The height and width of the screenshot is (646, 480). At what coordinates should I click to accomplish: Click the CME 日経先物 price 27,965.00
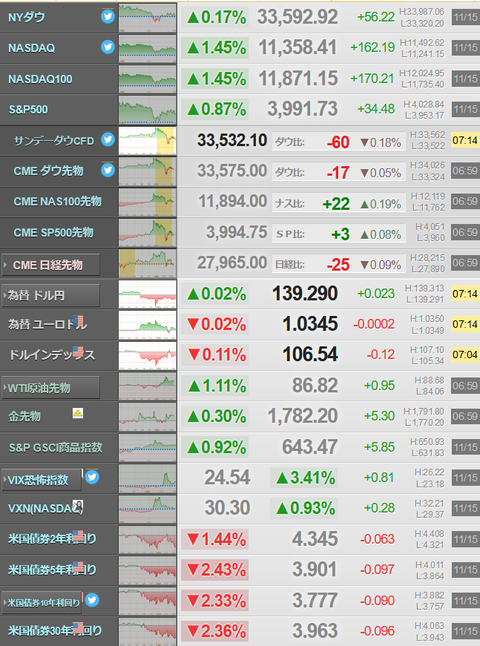[232, 262]
